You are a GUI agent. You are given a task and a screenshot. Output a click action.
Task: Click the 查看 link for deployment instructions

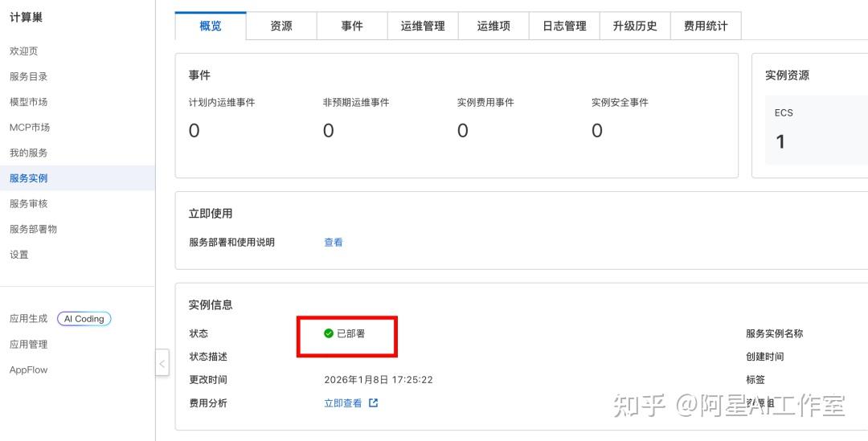click(x=334, y=243)
